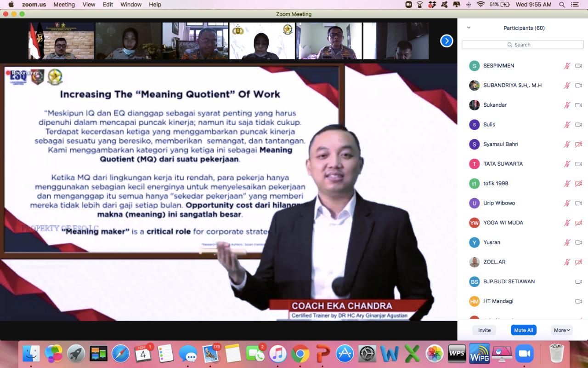The image size is (588, 368).
Task: Toggle the video icon for YOGA WI MUDA
Action: point(578,223)
